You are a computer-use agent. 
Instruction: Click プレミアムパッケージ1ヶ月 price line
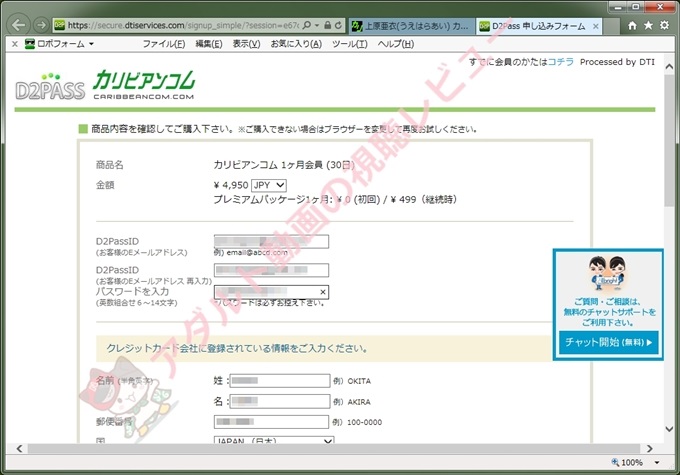(x=335, y=200)
